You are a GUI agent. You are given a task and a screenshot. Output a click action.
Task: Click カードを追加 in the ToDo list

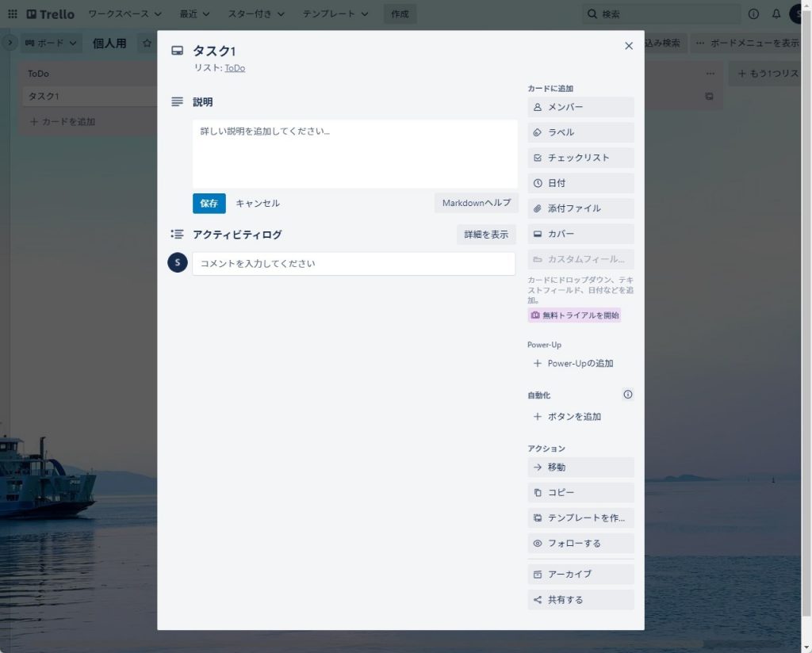63,121
